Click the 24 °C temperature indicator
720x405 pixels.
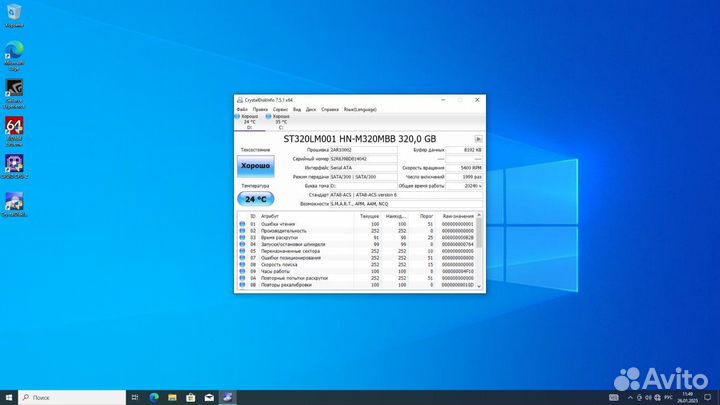(x=255, y=199)
